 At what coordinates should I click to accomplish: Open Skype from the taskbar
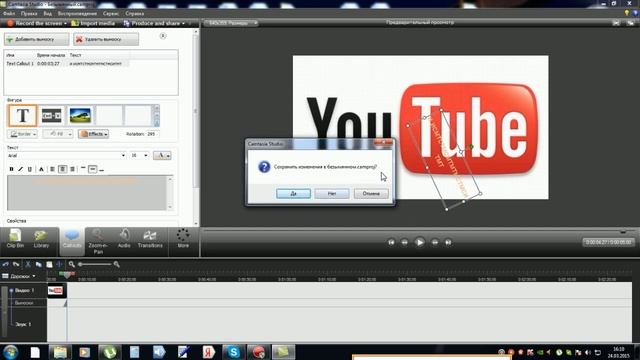tap(233, 352)
